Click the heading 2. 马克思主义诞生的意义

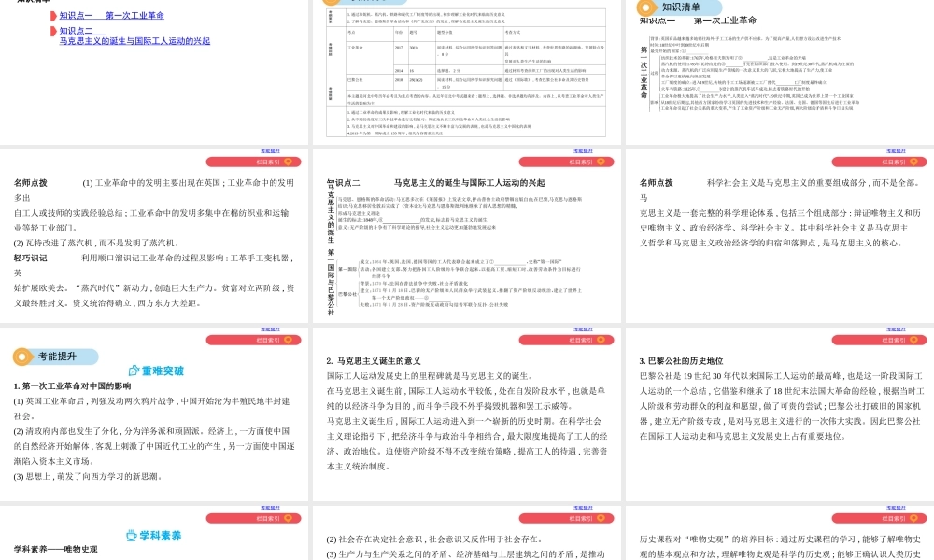click(374, 361)
